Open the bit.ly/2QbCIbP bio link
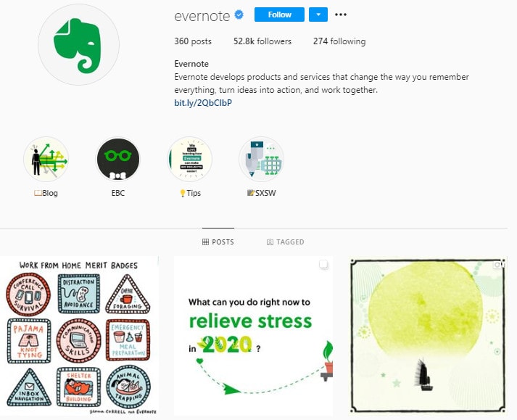This screenshot has height=420, width=517. point(203,102)
